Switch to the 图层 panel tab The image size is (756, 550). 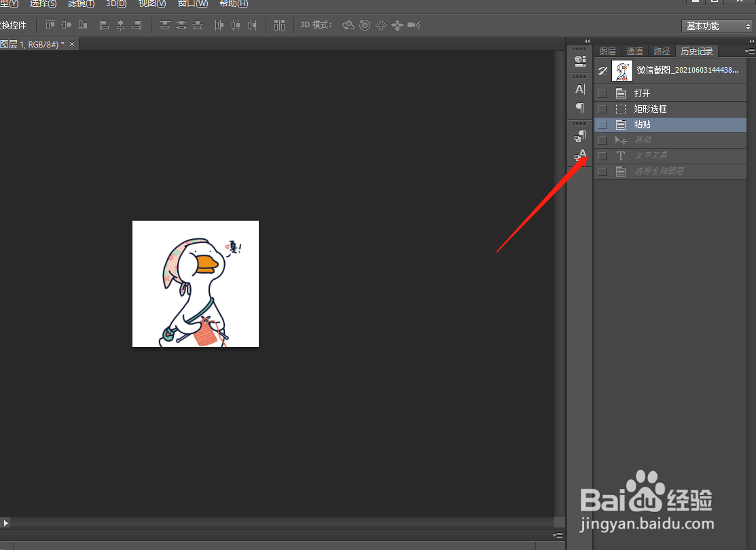tap(607, 51)
